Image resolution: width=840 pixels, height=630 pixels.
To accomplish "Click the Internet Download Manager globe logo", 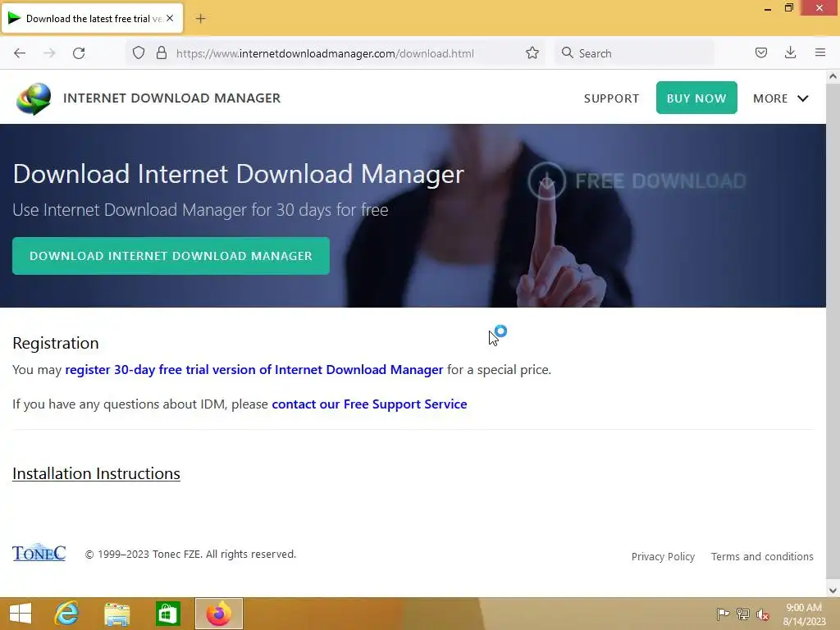I will click(34, 98).
